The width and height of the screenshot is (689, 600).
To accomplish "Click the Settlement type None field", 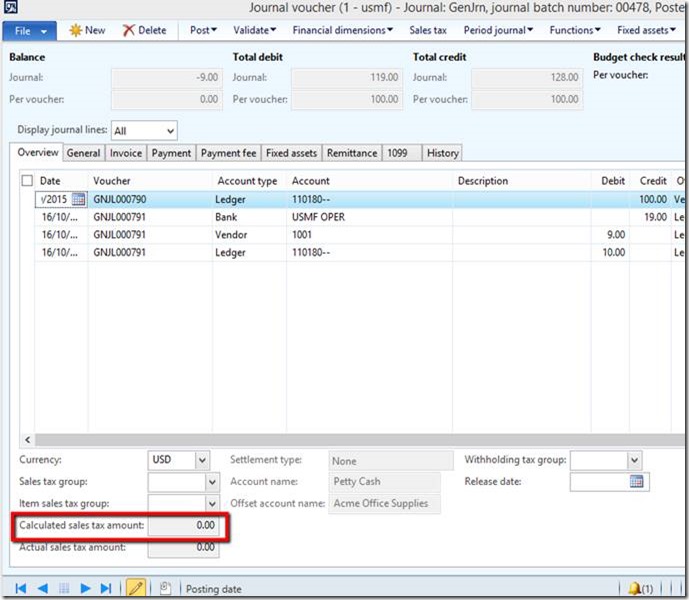I will (391, 461).
